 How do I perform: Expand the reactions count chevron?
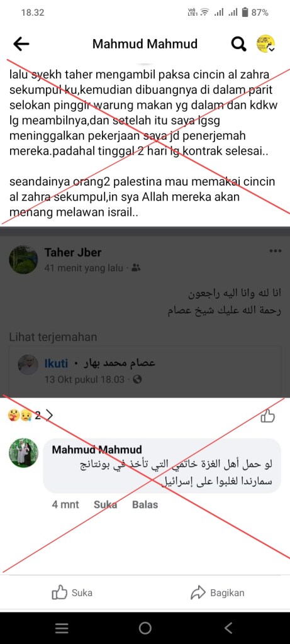[49, 416]
